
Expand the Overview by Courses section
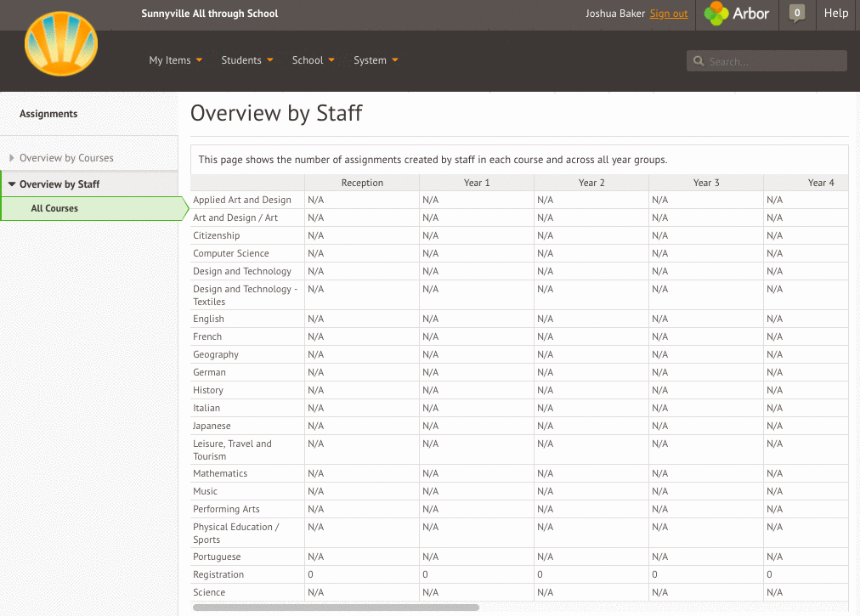pos(66,158)
